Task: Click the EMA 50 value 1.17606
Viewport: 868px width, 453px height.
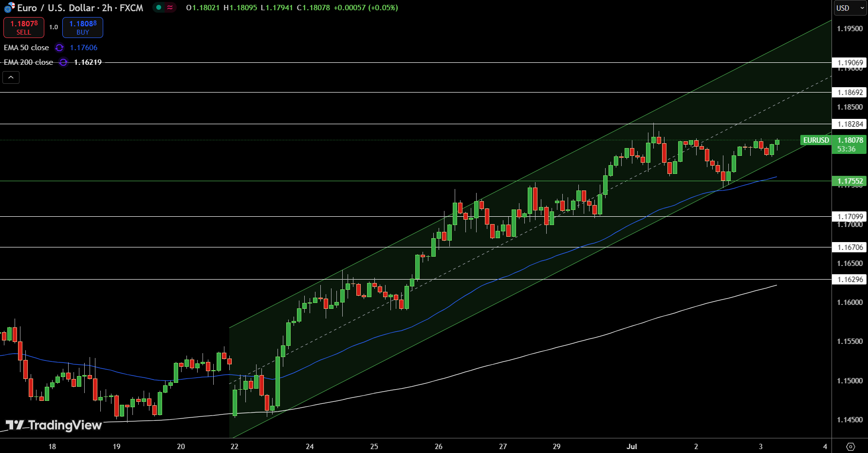Action: click(84, 48)
